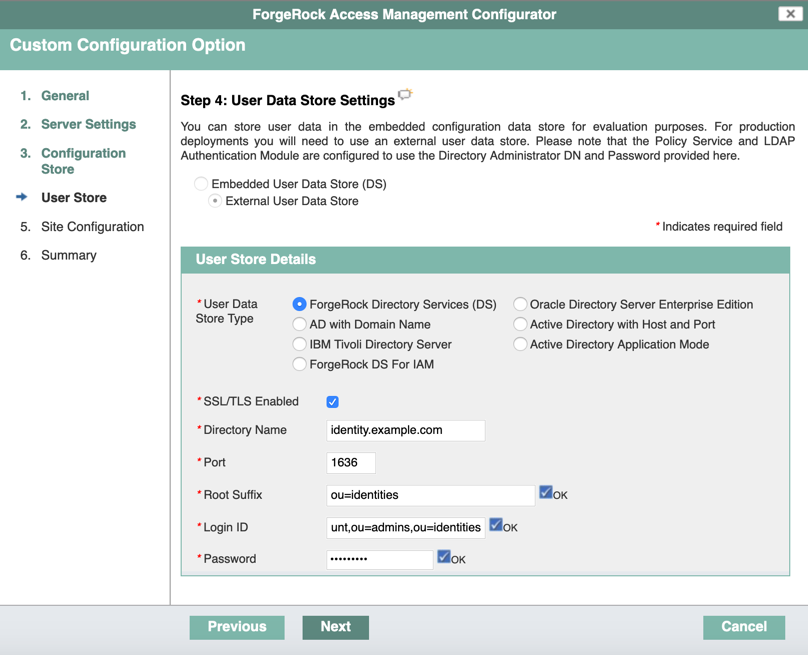Image resolution: width=808 pixels, height=655 pixels.
Task: Click the Root Suffix input field
Action: click(x=431, y=495)
